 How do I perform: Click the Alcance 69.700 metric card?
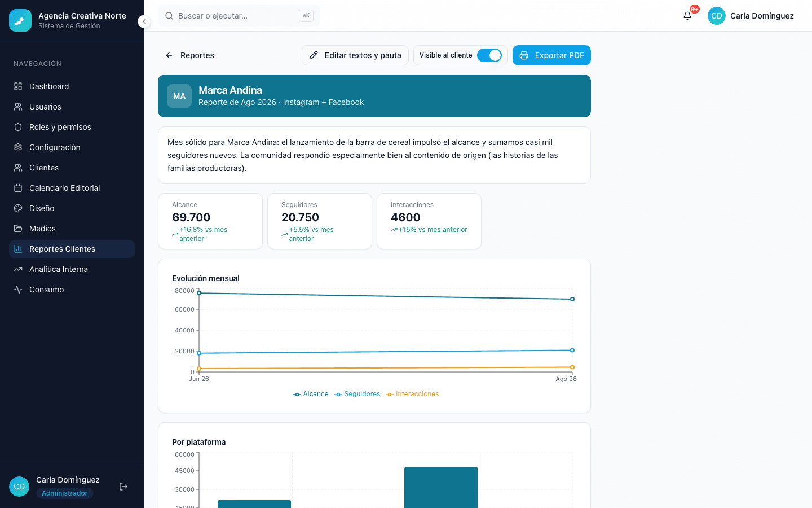click(x=210, y=221)
